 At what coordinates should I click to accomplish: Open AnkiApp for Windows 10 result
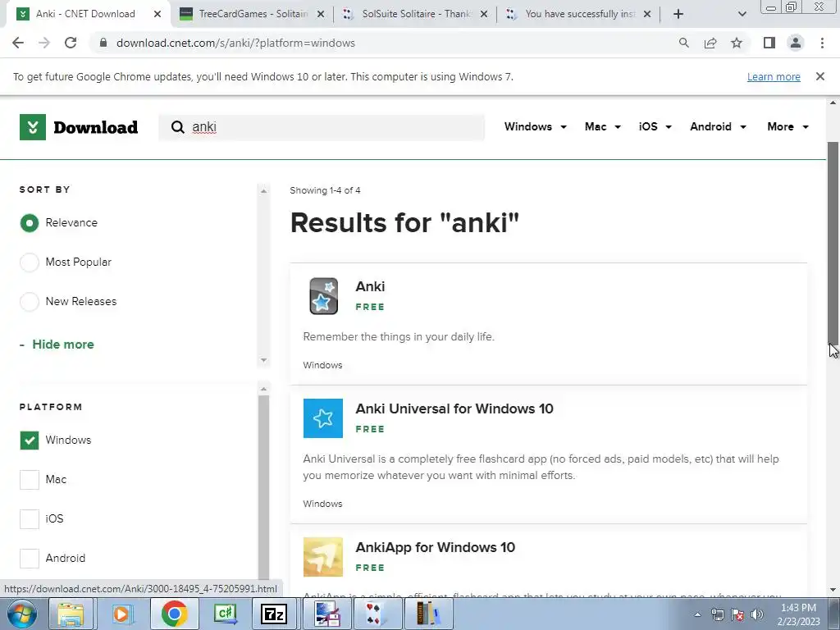[x=435, y=547]
